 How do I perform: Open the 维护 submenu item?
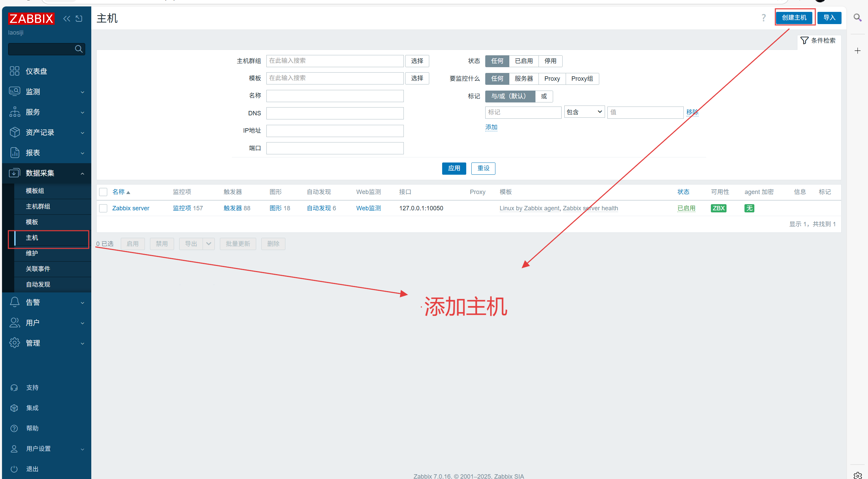[53, 253]
